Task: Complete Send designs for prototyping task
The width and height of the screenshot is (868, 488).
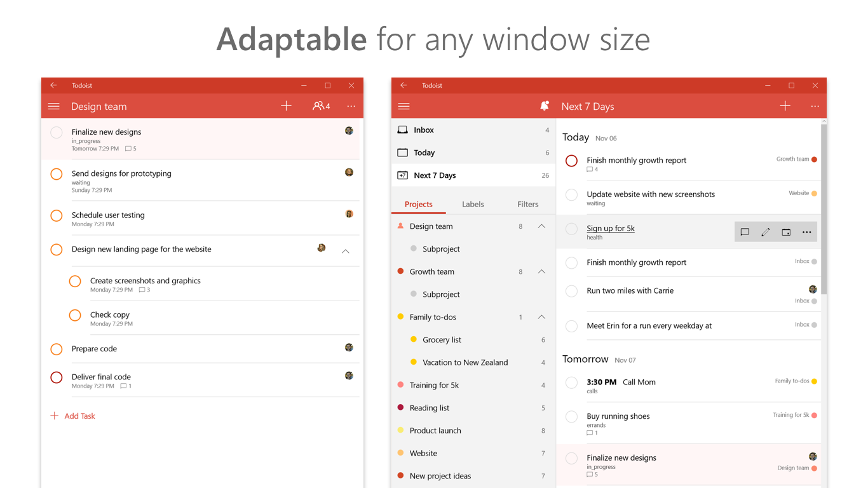Action: point(57,173)
